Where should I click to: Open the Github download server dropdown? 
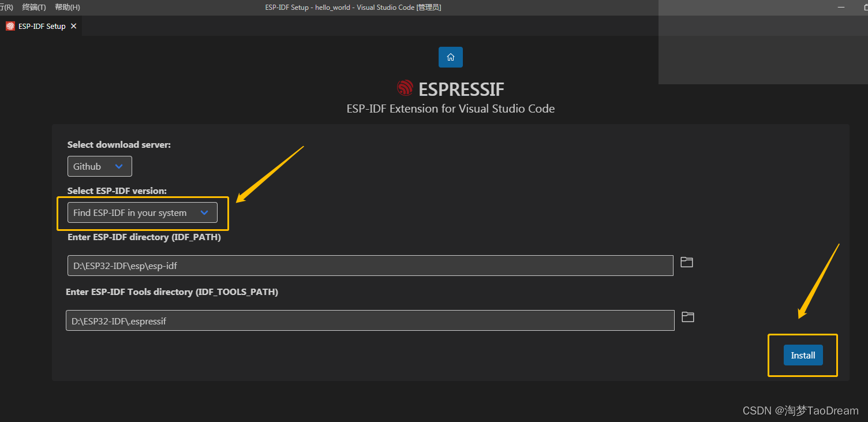tap(100, 166)
